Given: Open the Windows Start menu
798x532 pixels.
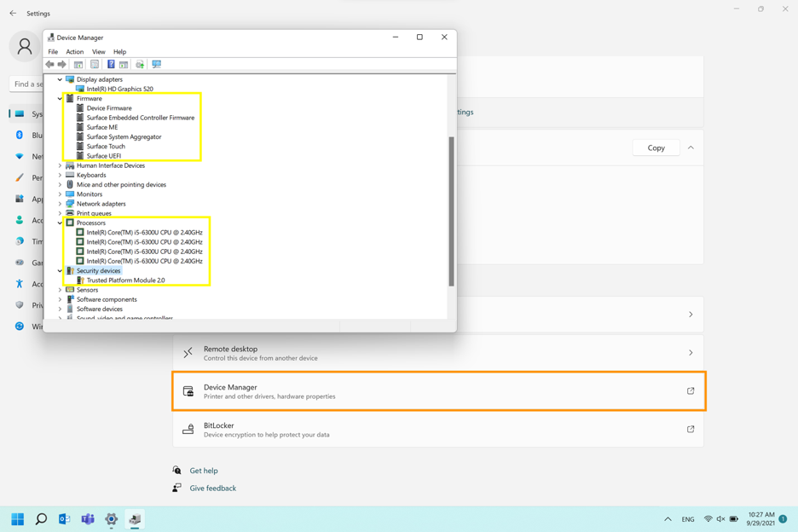Looking at the screenshot, I should coord(17,519).
